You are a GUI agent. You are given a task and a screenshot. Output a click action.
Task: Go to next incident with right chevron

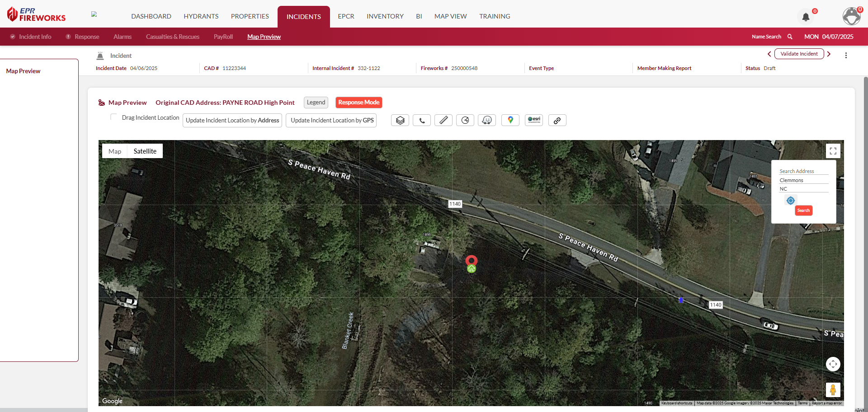point(829,54)
